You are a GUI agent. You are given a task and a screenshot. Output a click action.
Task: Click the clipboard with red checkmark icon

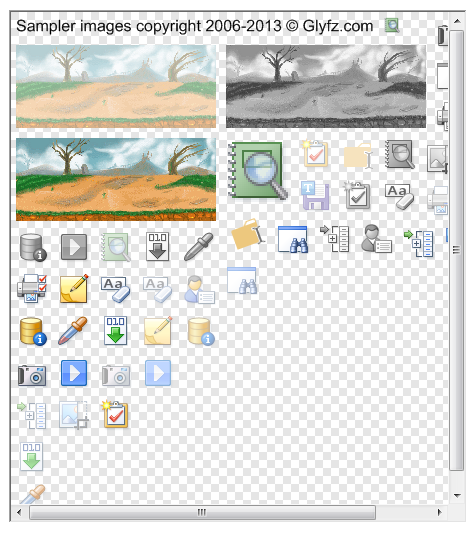[115, 414]
